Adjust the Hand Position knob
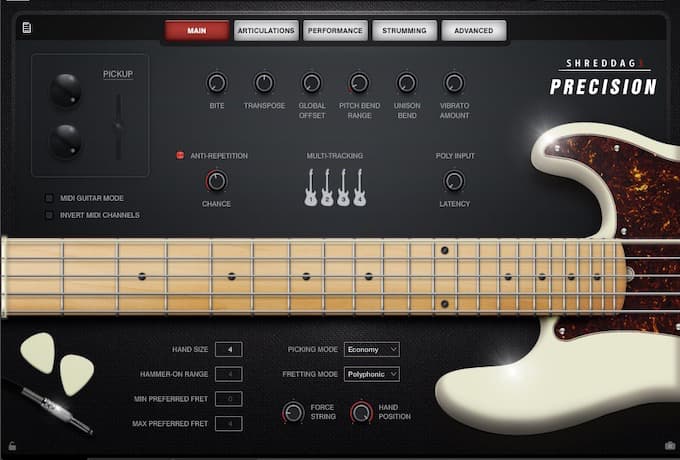This screenshot has width=680, height=460. click(361, 412)
